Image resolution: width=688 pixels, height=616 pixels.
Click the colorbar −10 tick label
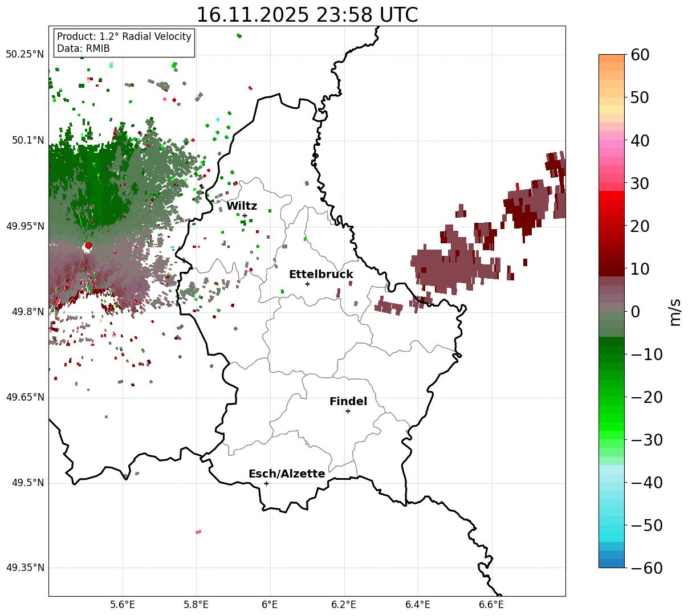pos(646,354)
